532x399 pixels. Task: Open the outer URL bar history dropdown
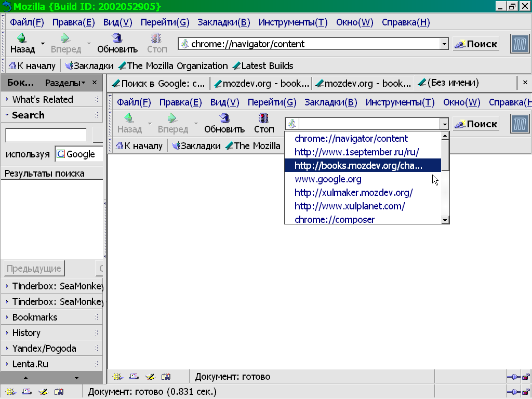pos(444,44)
